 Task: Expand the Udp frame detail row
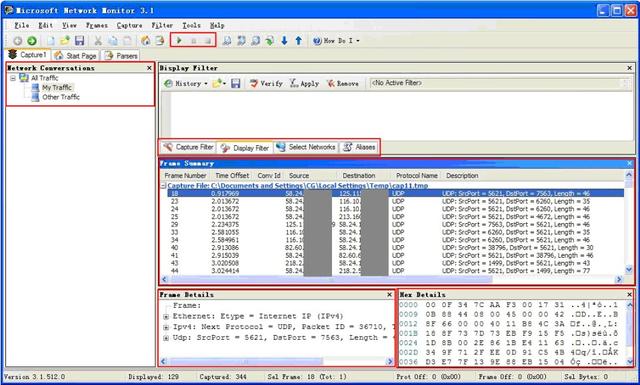coord(166,338)
